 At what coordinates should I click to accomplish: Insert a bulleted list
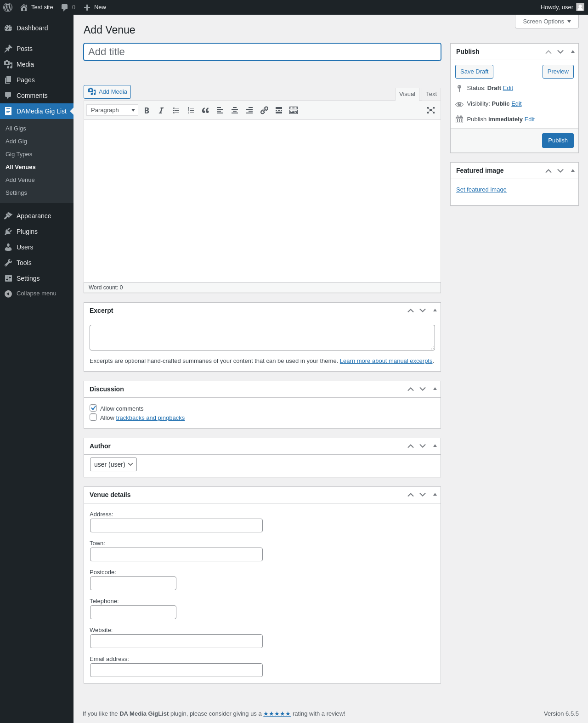(x=176, y=110)
